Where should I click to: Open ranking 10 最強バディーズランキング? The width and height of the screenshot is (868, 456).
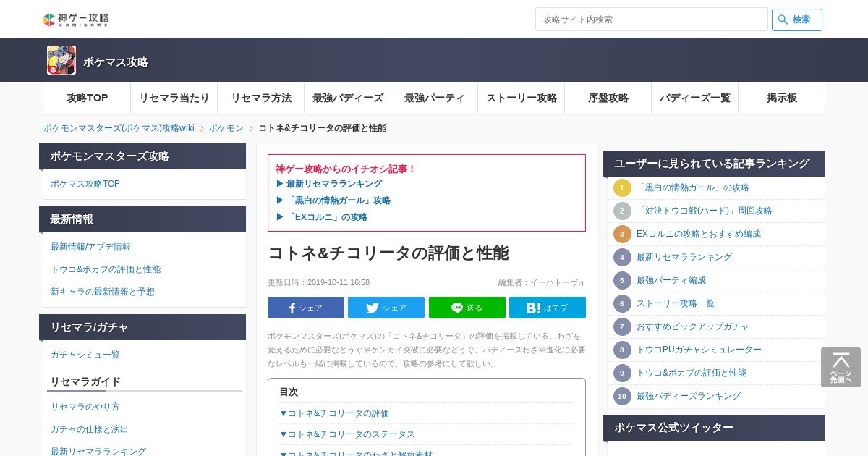tap(689, 396)
